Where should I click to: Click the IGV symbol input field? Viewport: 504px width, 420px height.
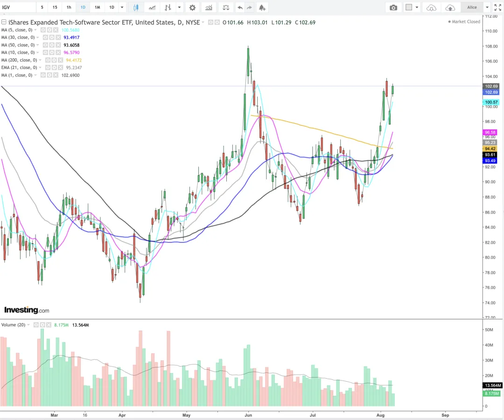(x=18, y=7)
